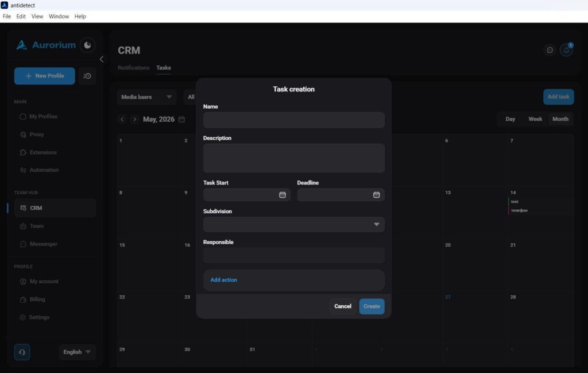The width and height of the screenshot is (588, 373).
Task: Switch to the Notifications tab
Action: click(x=133, y=68)
